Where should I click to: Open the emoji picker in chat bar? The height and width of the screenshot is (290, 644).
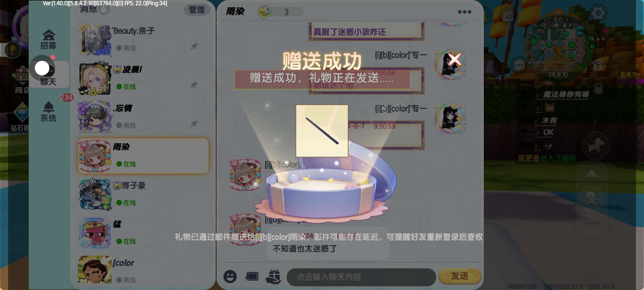pyautogui.click(x=230, y=277)
